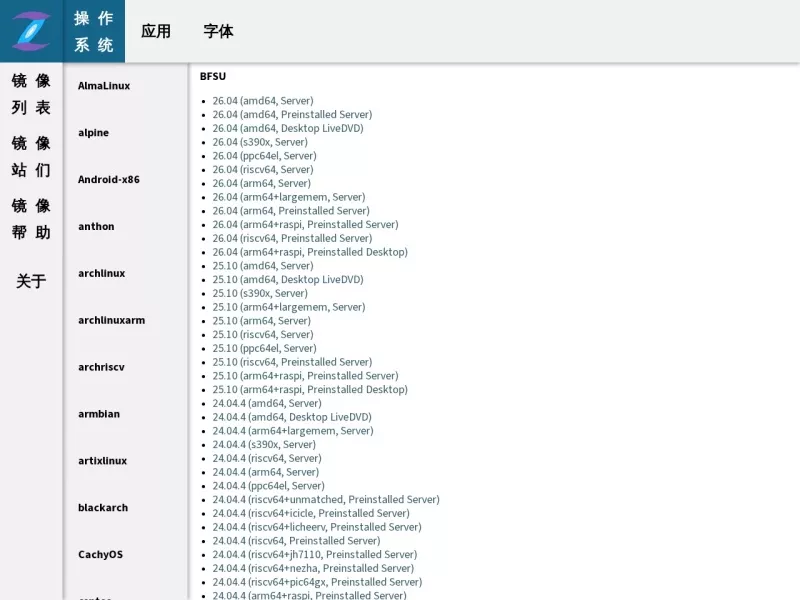Open link 24.04.4 (riscv64+icicle, Preinstalled Server)
Image resolution: width=800 pixels, height=600 pixels.
tap(311, 514)
